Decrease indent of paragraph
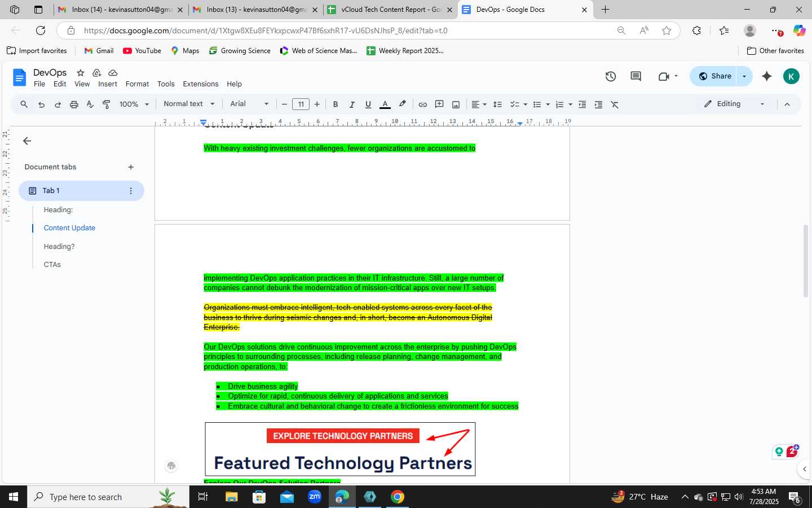The image size is (812, 508). pyautogui.click(x=582, y=104)
